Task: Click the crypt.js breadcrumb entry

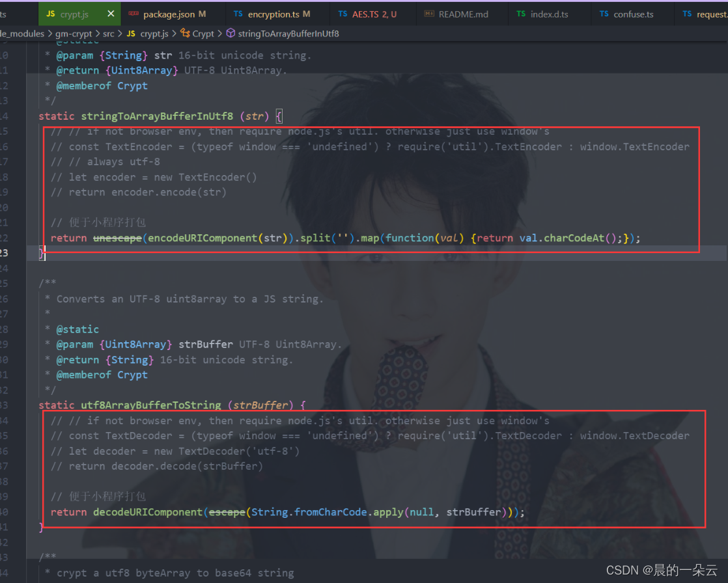Action: pyautogui.click(x=153, y=33)
